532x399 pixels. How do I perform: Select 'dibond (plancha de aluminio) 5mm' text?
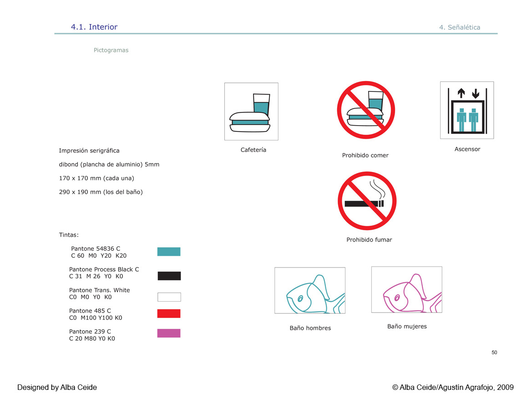click(x=109, y=165)
